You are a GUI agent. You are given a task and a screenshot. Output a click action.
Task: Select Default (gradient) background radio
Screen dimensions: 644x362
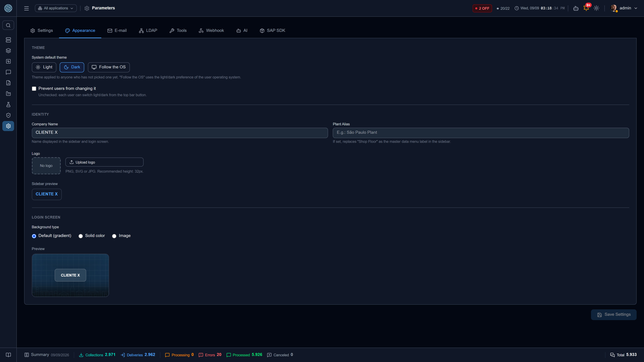[34, 236]
